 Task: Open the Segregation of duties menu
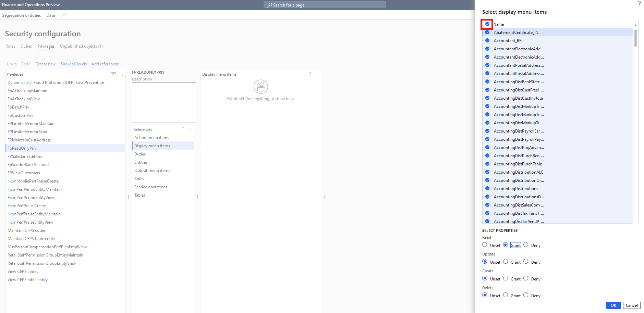point(21,15)
